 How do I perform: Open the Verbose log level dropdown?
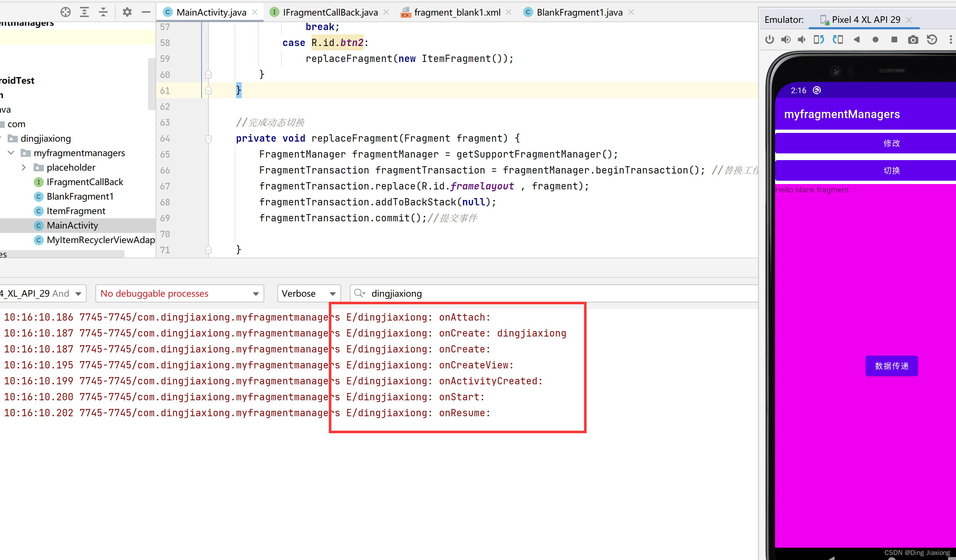tap(309, 293)
